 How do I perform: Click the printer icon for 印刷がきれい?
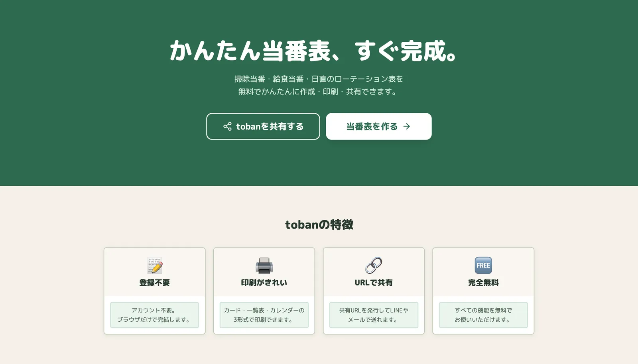coord(264,266)
